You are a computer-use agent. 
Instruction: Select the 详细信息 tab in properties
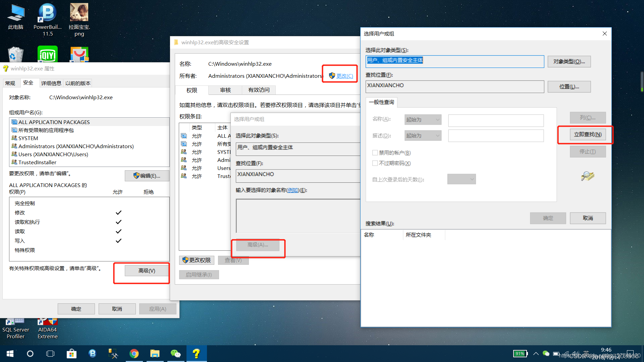[x=51, y=83]
